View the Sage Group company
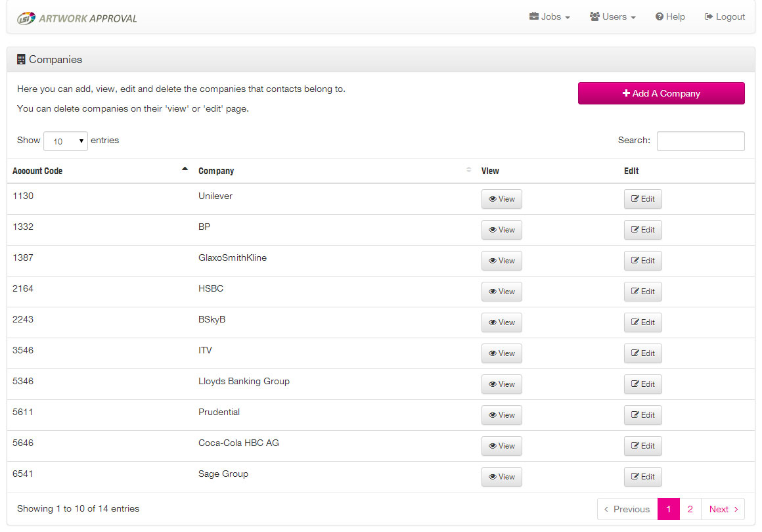Viewport: 762px width, 532px height. (501, 477)
